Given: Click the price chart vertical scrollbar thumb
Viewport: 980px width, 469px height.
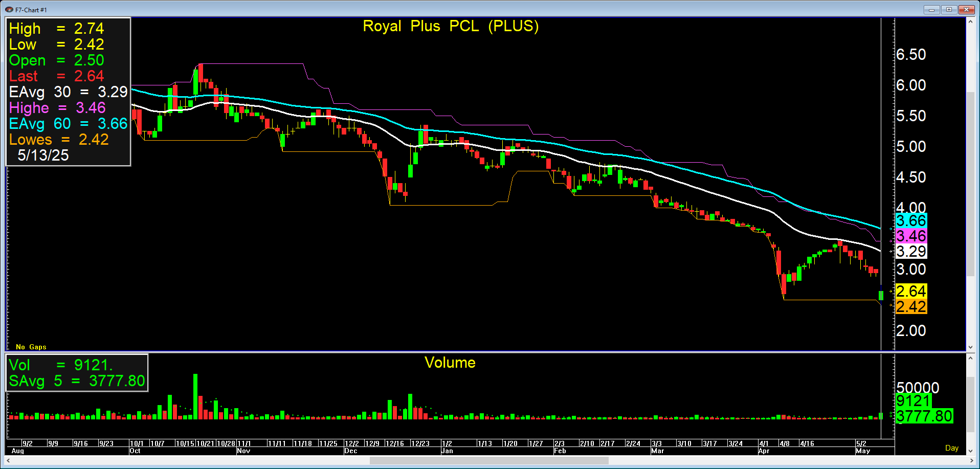Looking at the screenshot, I should tap(970, 184).
